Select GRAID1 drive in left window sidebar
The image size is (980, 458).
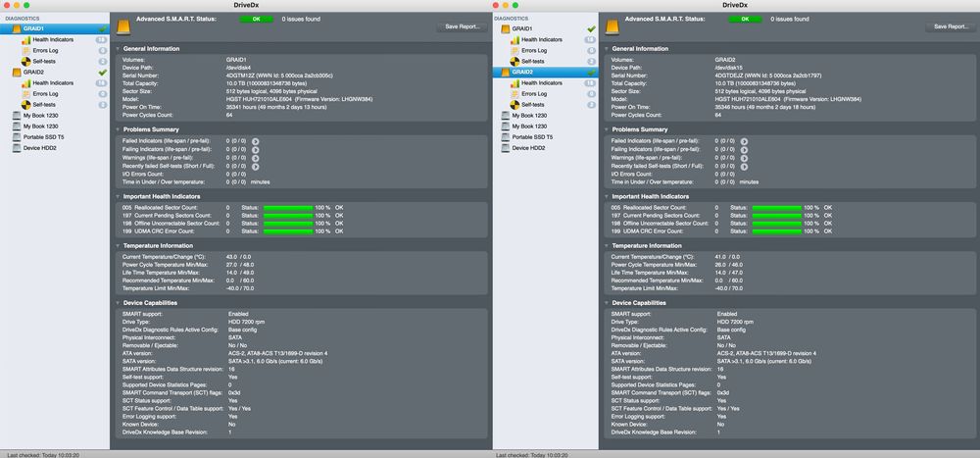click(x=55, y=28)
